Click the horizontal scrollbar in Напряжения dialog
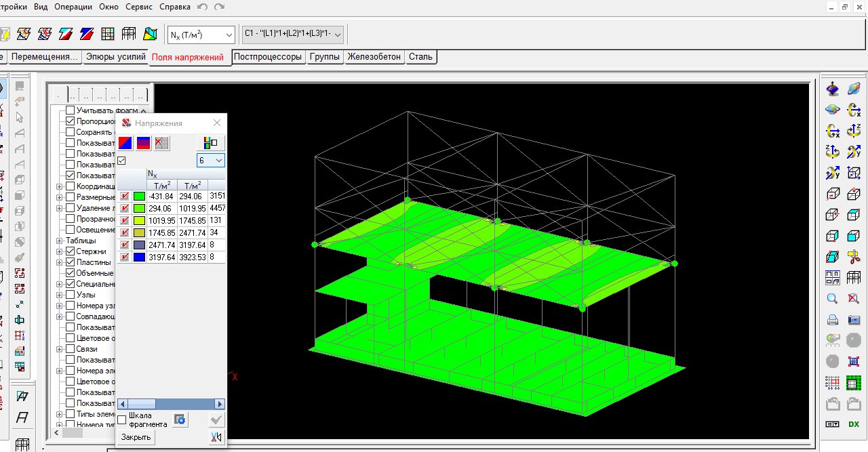The image size is (868, 452). click(170, 404)
